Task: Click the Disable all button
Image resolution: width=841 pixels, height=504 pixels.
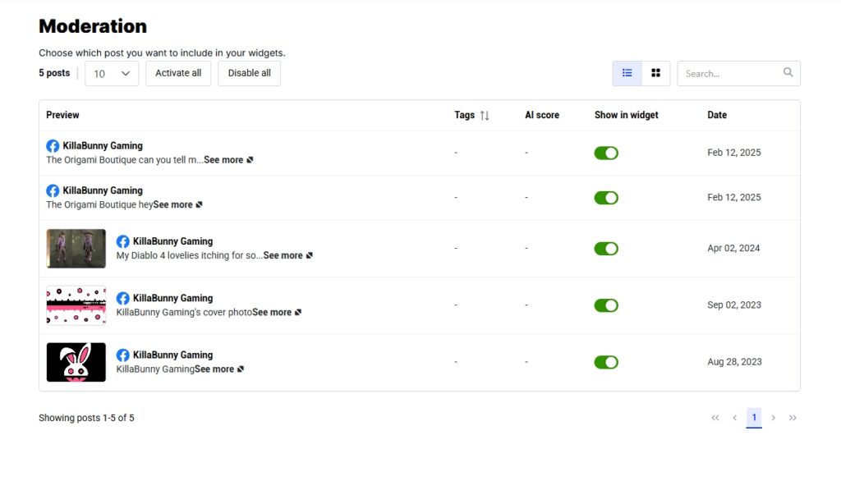Action: (249, 73)
